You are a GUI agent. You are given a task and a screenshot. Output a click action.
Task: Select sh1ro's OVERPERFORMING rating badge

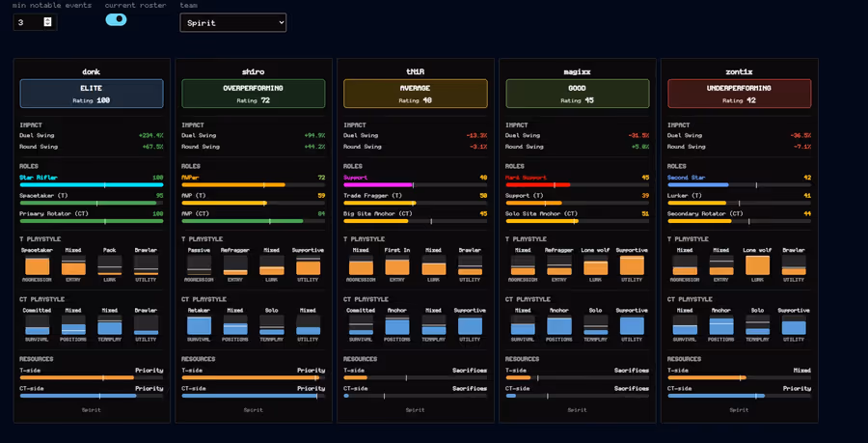pyautogui.click(x=254, y=94)
